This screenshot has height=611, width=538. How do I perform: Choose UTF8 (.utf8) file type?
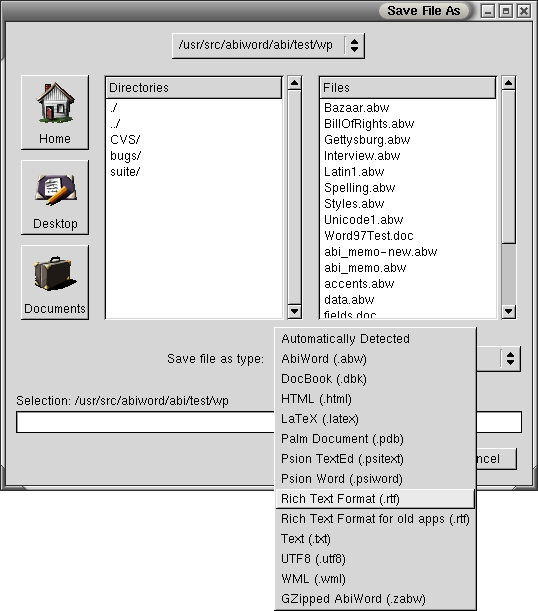click(x=375, y=559)
